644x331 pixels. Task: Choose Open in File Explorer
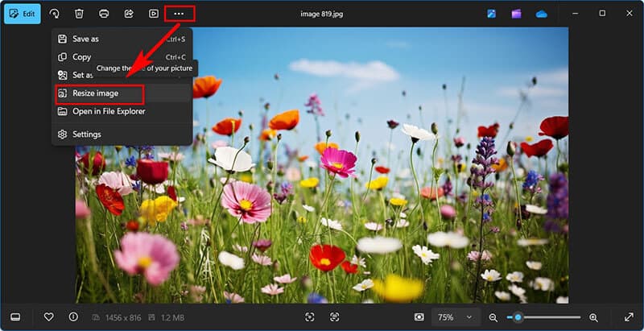point(109,111)
